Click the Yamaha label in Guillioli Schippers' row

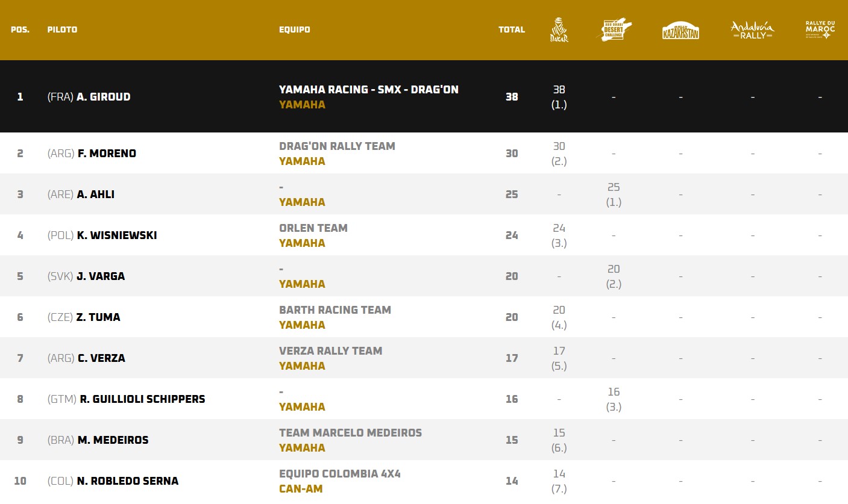pyautogui.click(x=302, y=407)
